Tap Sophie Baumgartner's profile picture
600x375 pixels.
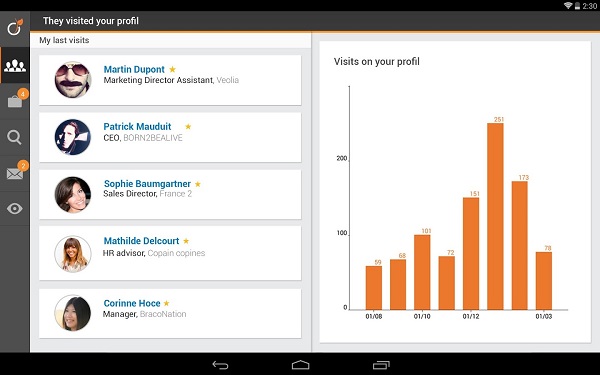click(x=73, y=194)
